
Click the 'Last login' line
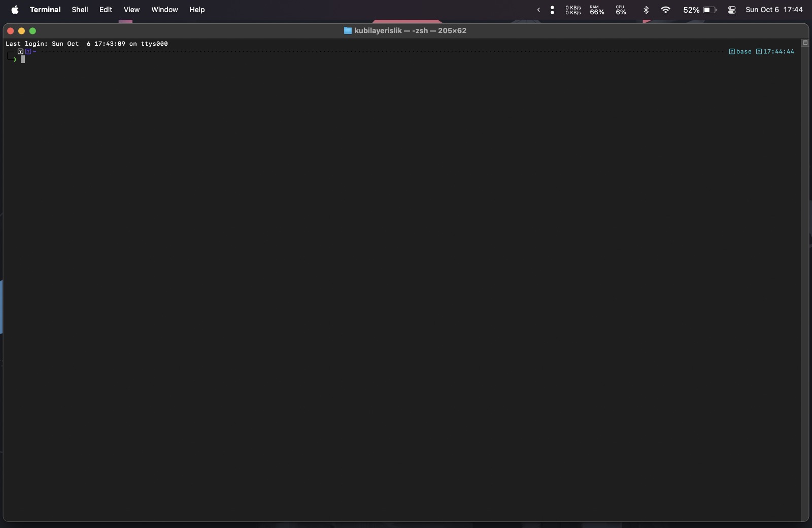(x=87, y=44)
